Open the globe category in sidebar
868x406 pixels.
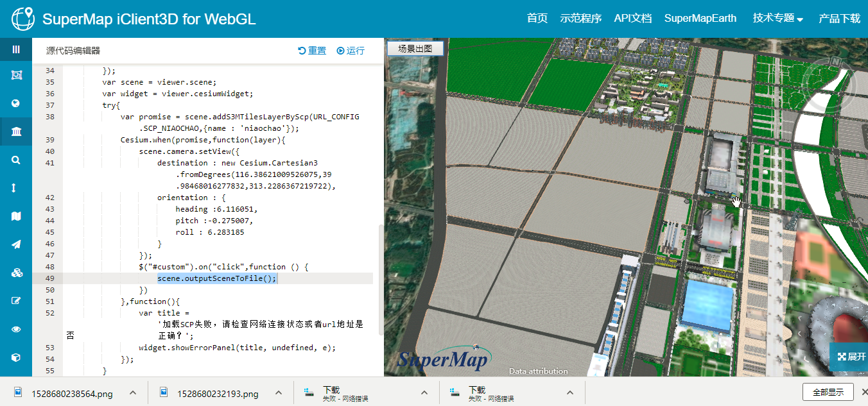[16, 103]
